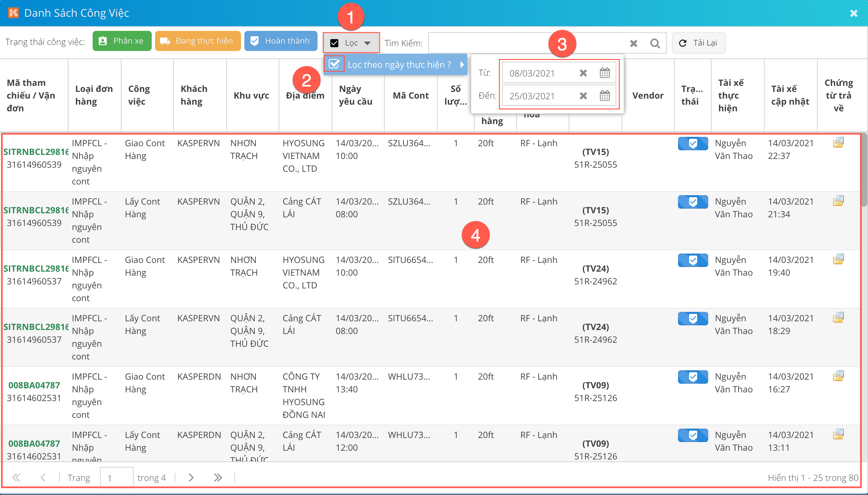
Task: Click the search magnifier icon
Action: pos(655,43)
